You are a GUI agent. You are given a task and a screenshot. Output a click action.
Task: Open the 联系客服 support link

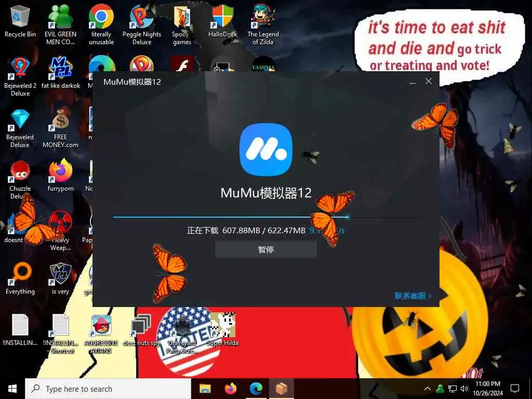pyautogui.click(x=413, y=296)
